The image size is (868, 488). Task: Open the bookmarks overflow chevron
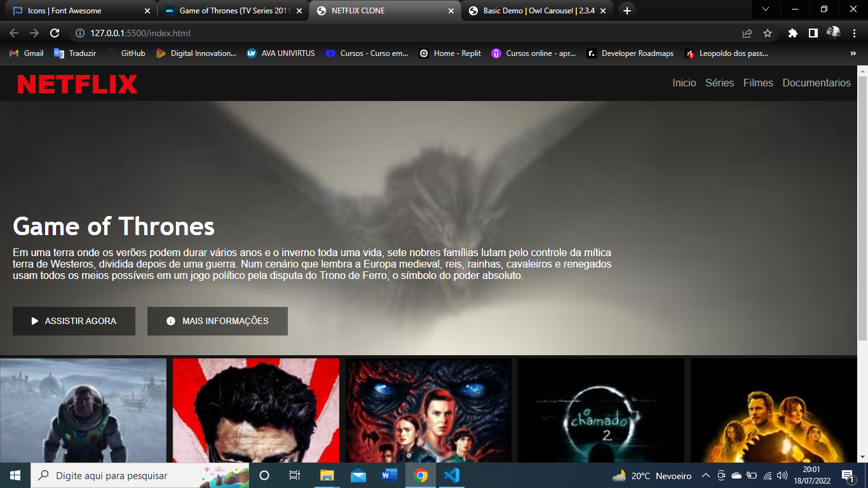coord(853,53)
